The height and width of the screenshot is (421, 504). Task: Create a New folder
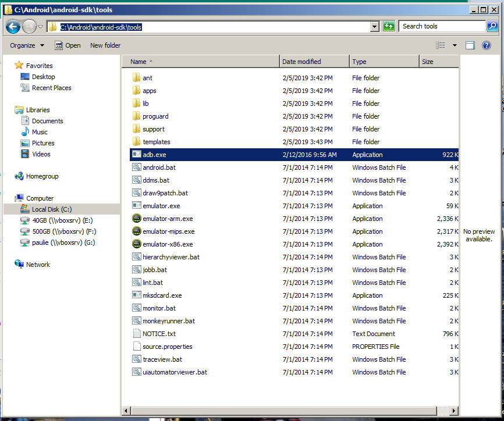(x=105, y=45)
